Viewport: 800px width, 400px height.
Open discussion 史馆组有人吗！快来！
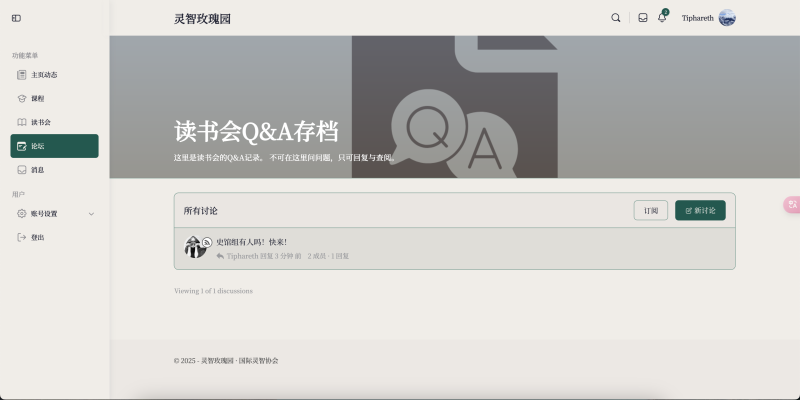[x=252, y=242]
